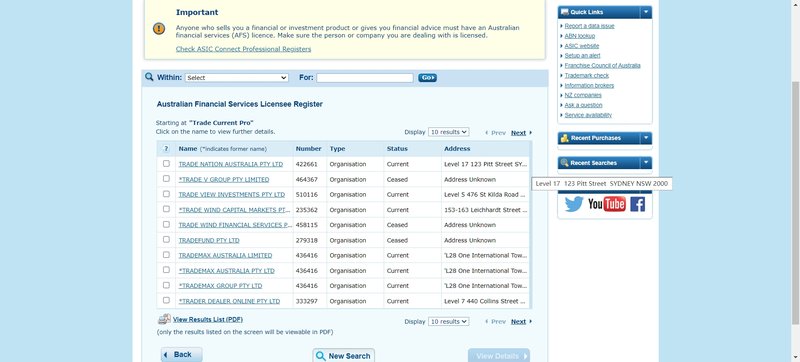This screenshot has height=362, width=800.
Task: Open TRADE VIEW INVESTMENTS PTY LTD link
Action: (232, 195)
